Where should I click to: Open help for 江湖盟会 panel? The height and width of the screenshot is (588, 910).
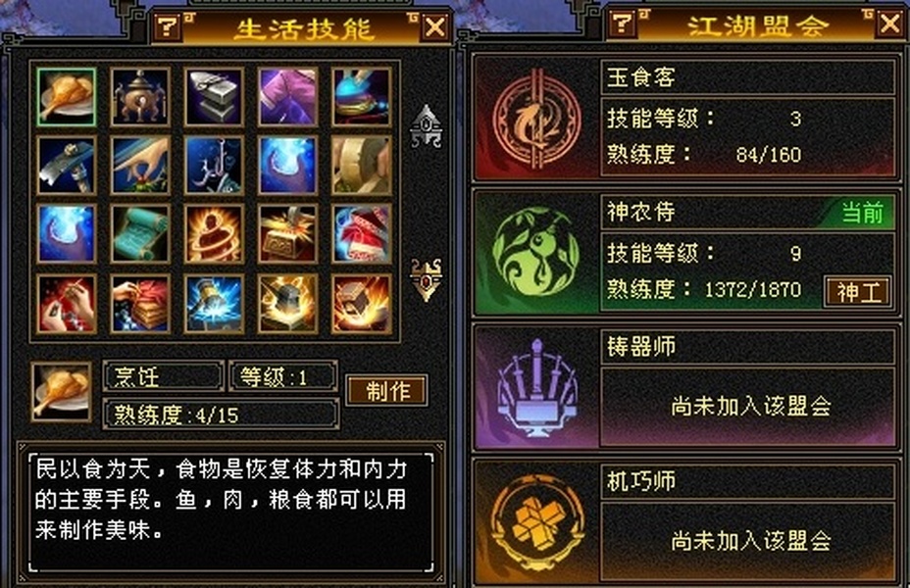(622, 24)
